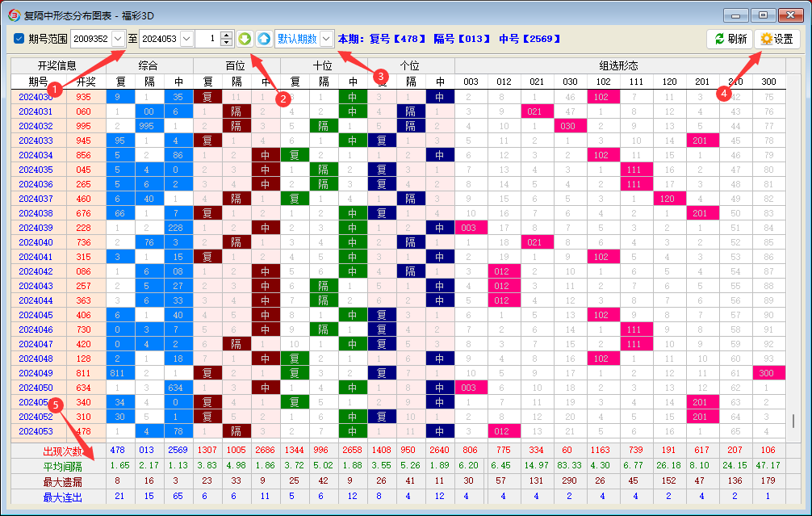The image size is (812, 516).
Task: Click the pink 300 cell in row 2024049
Action: tap(768, 373)
